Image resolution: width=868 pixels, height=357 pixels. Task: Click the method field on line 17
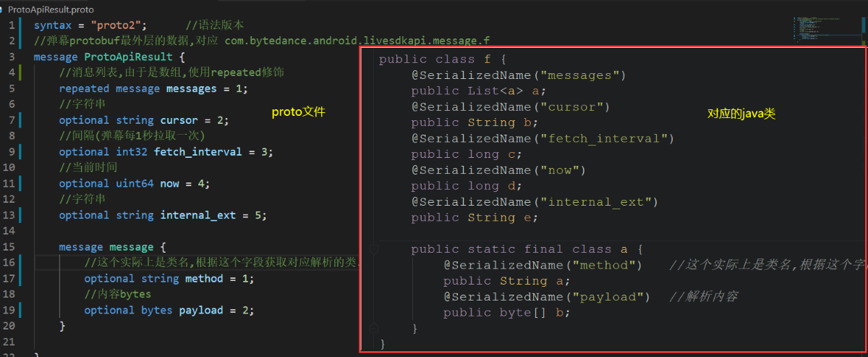click(x=204, y=279)
